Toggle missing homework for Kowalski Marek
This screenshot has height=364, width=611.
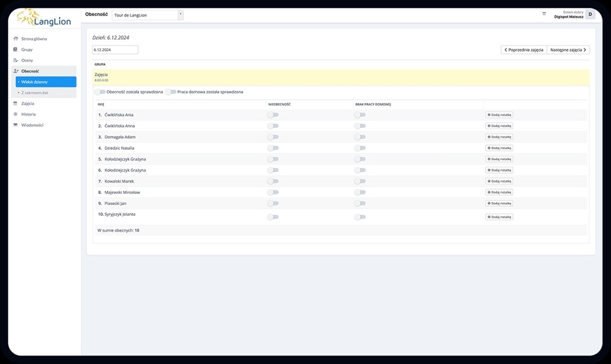360,181
